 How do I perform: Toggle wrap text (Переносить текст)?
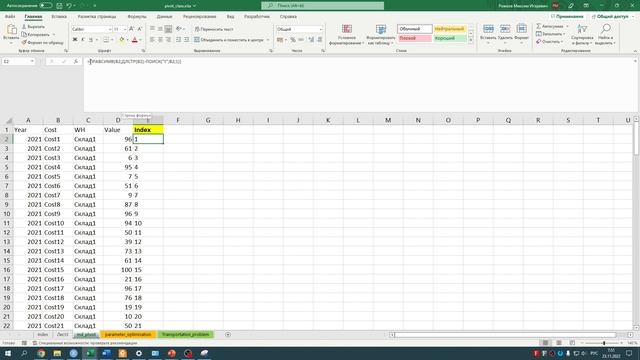pyautogui.click(x=214, y=29)
